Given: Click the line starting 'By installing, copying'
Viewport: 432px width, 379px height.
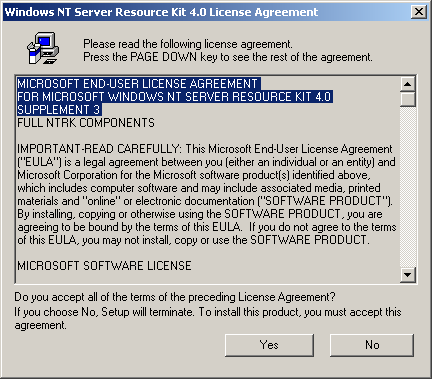Looking at the screenshot, I should pyautogui.click(x=200, y=214).
